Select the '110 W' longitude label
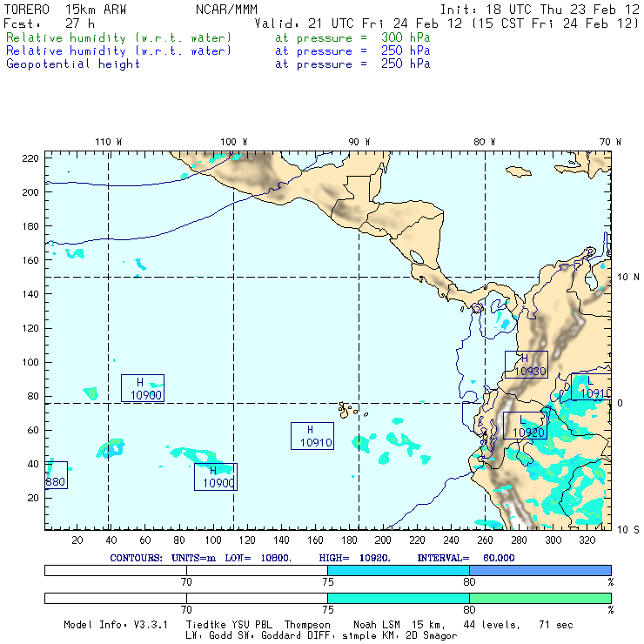The image size is (644, 644). click(109, 142)
